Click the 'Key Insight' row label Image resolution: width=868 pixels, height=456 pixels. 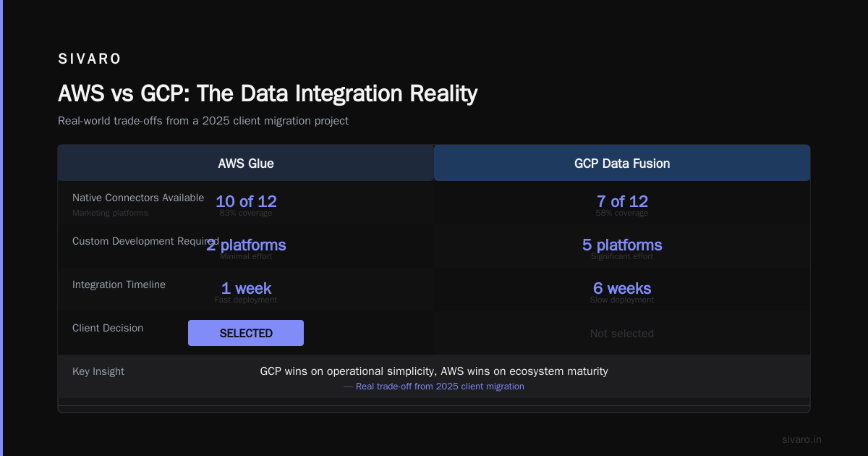coord(98,371)
